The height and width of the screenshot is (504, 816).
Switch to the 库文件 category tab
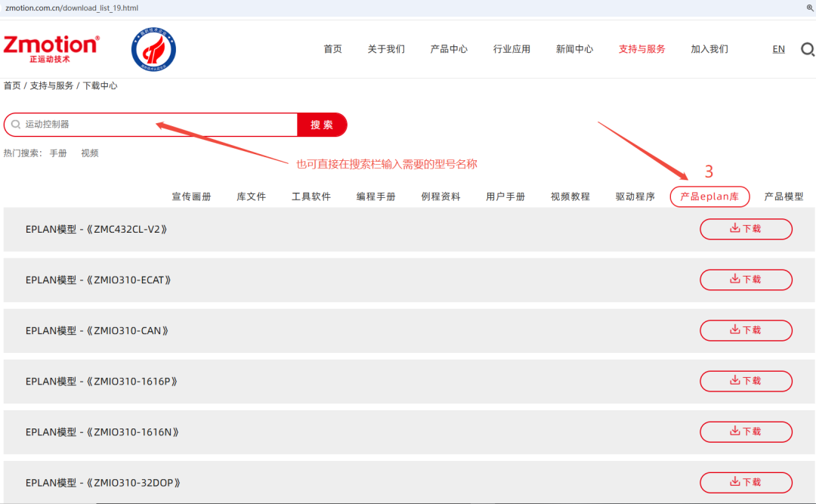click(251, 196)
